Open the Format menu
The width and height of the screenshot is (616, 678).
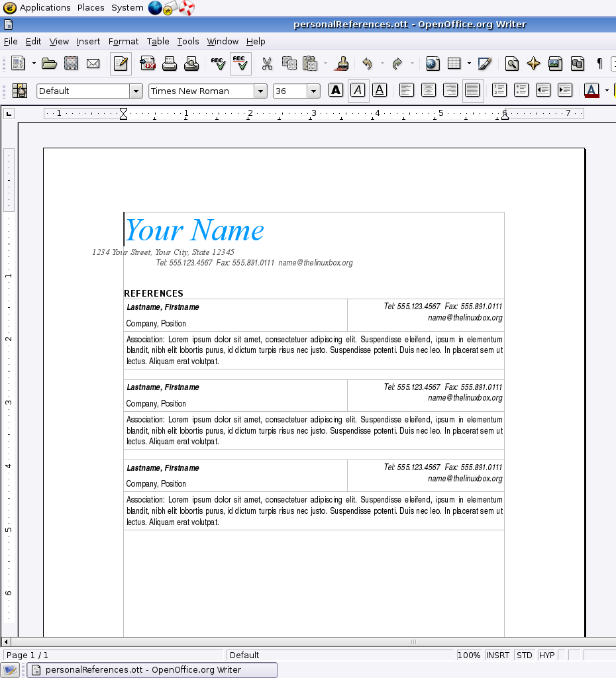(x=123, y=42)
